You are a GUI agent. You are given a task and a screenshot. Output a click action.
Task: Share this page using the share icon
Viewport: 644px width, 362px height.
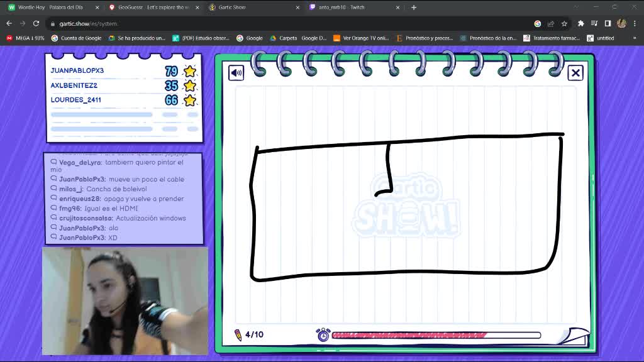(551, 24)
